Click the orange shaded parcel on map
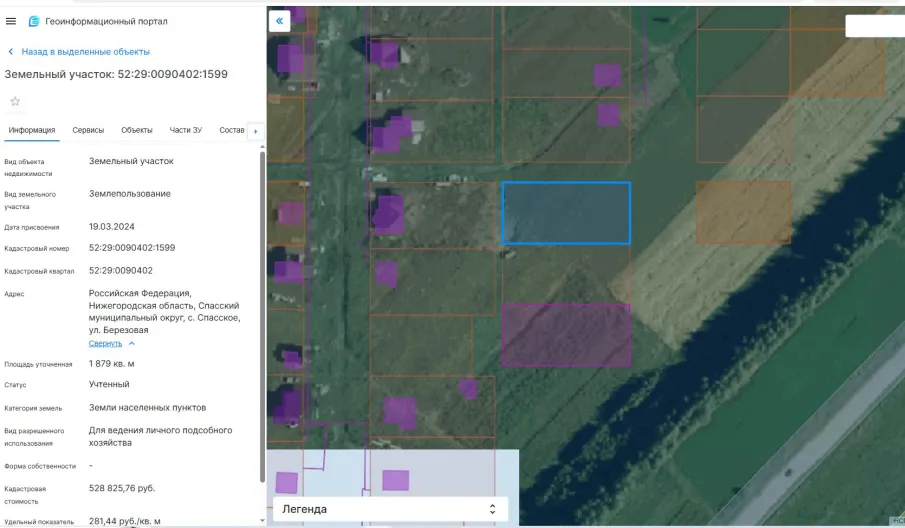This screenshot has width=905, height=528. pos(743,212)
